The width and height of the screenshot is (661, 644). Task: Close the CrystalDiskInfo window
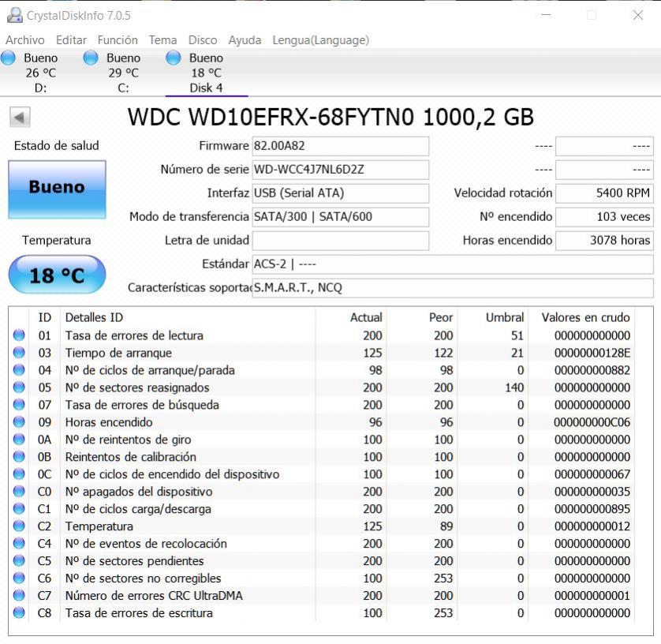coord(638,15)
